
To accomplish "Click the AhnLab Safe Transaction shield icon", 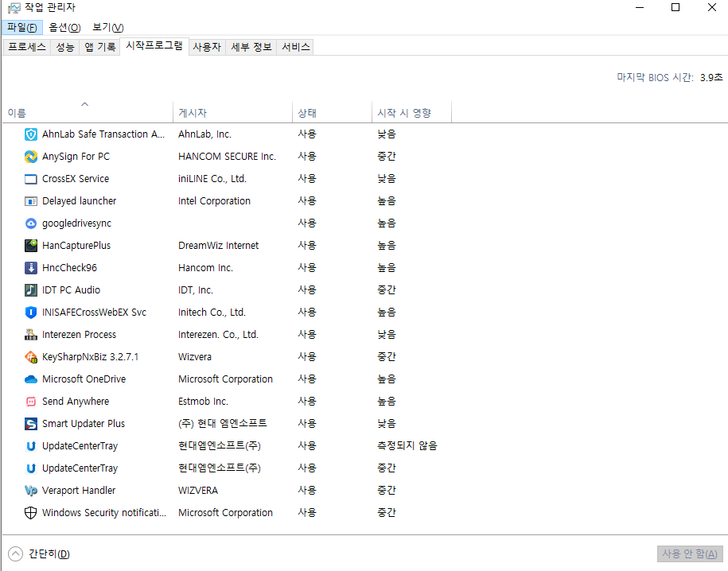I will tap(31, 134).
